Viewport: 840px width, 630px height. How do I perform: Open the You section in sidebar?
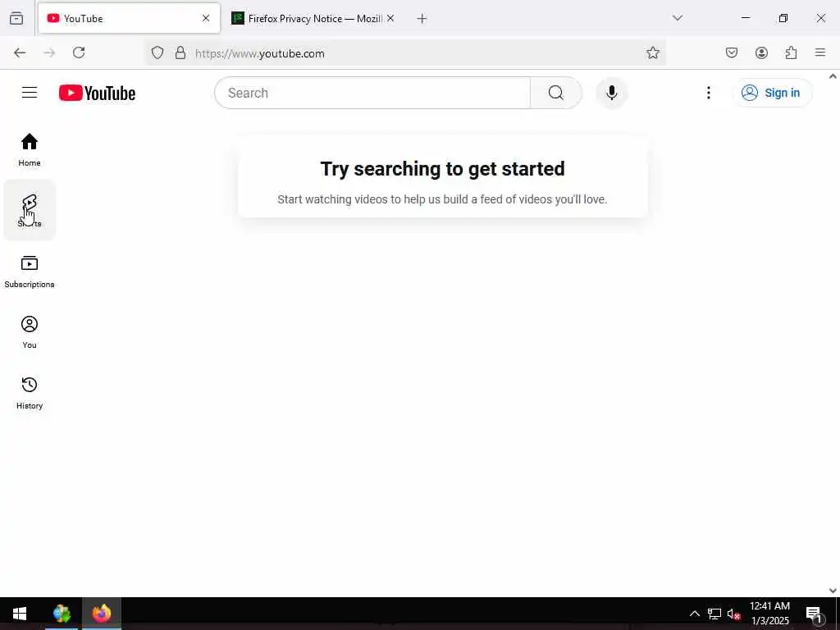30,331
